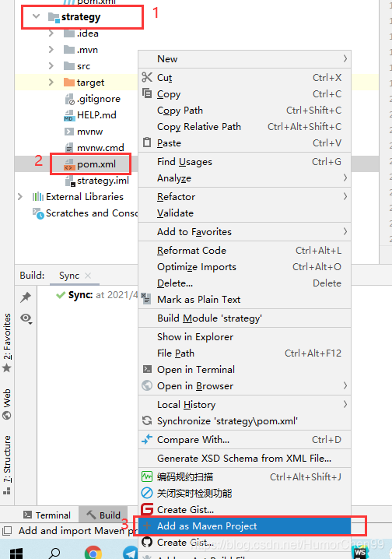Choose Add as Maven Project
The image size is (392, 559).
[x=244, y=526]
